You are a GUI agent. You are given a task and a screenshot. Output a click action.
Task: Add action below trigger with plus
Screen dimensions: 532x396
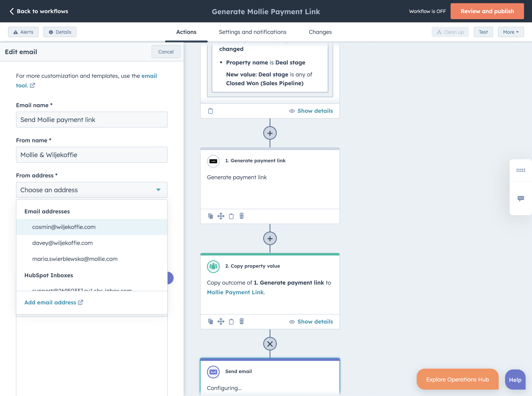270,133
